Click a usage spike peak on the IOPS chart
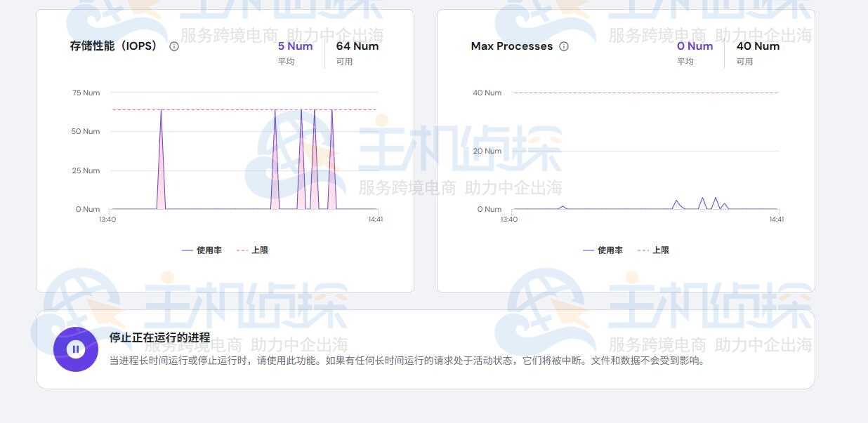 click(162, 110)
